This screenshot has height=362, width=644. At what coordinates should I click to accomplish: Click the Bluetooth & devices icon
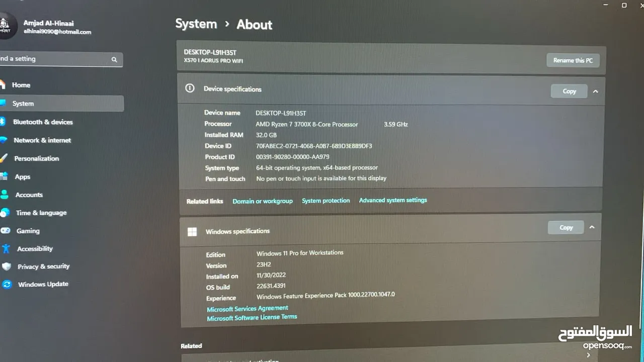[x=2, y=122]
